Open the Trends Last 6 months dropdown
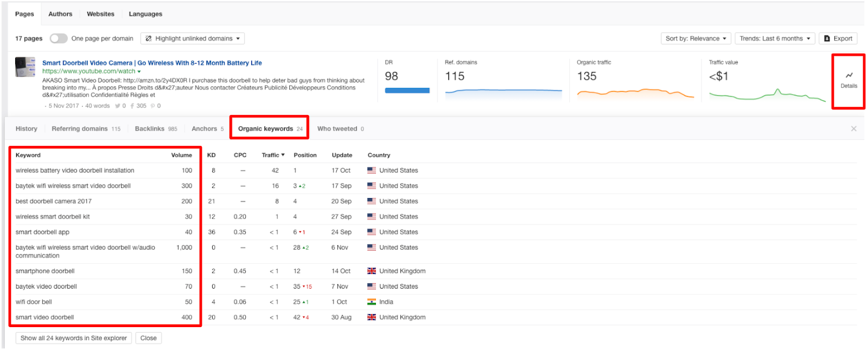 [x=775, y=39]
